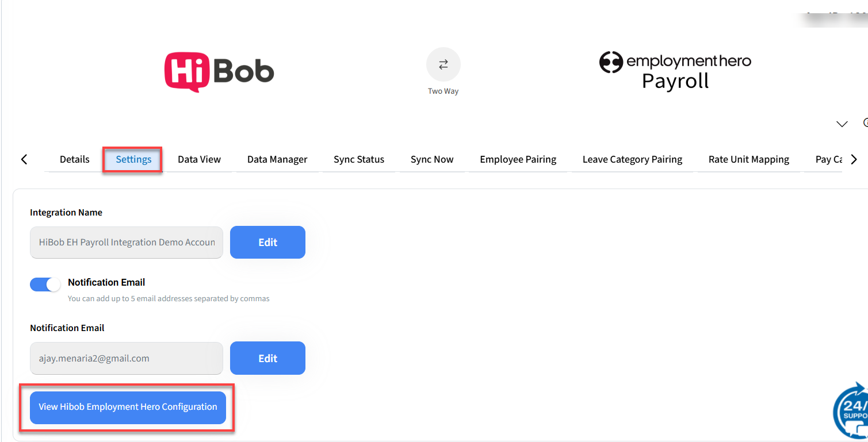Viewport: 868px width, 442px height.
Task: Click the HiBob logo
Action: 219,72
